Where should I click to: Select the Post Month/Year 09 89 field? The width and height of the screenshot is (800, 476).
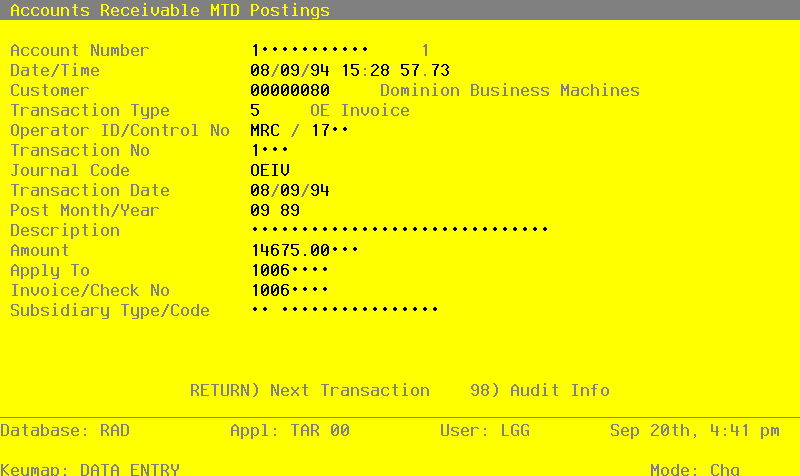tap(275, 210)
